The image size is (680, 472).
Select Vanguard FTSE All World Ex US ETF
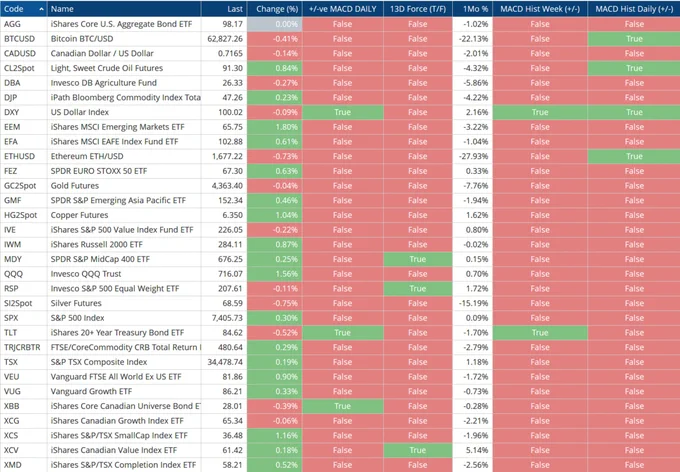pyautogui.click(x=116, y=377)
